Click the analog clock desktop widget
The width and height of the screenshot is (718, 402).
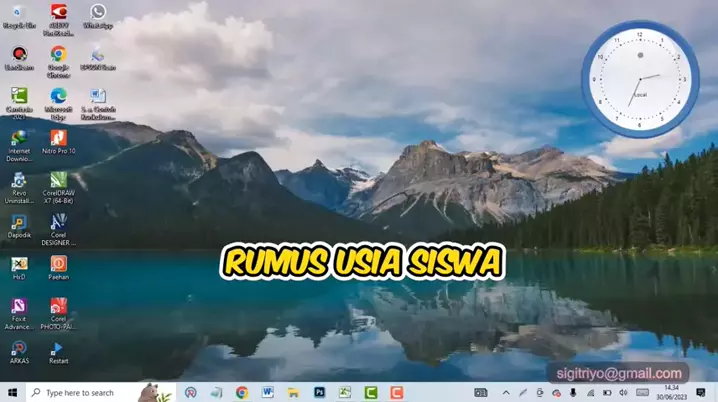tap(640, 78)
